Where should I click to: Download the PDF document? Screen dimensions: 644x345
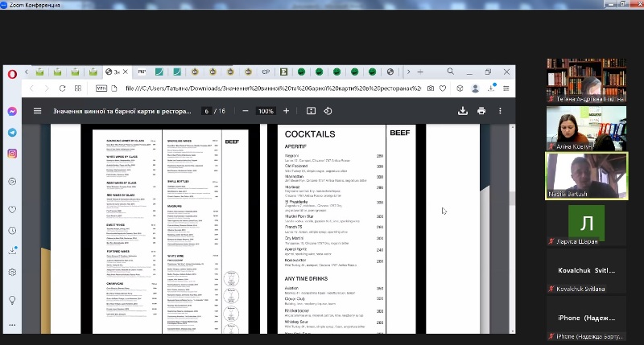point(463,111)
